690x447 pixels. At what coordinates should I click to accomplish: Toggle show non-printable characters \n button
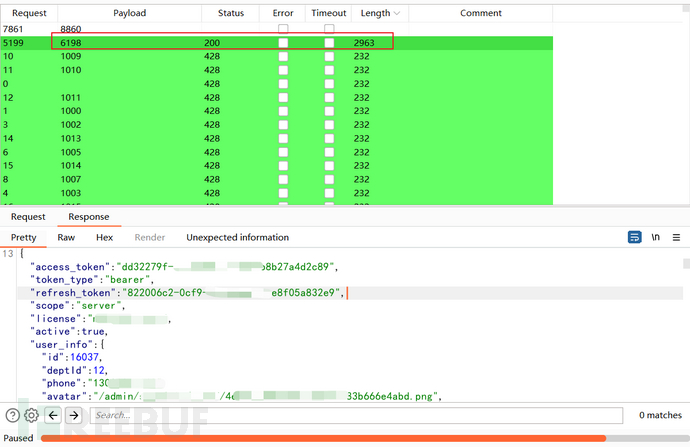(x=656, y=237)
